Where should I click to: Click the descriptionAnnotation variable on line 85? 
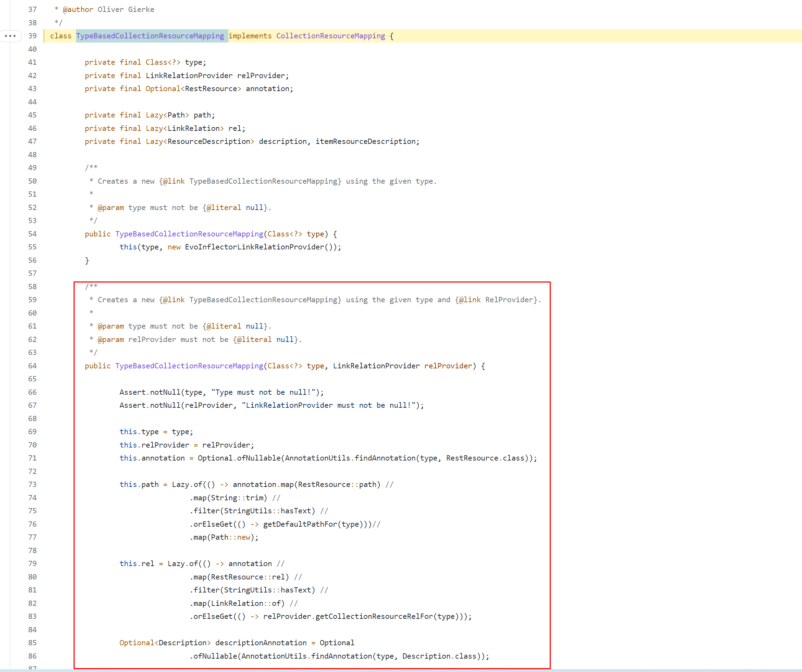[x=260, y=642]
